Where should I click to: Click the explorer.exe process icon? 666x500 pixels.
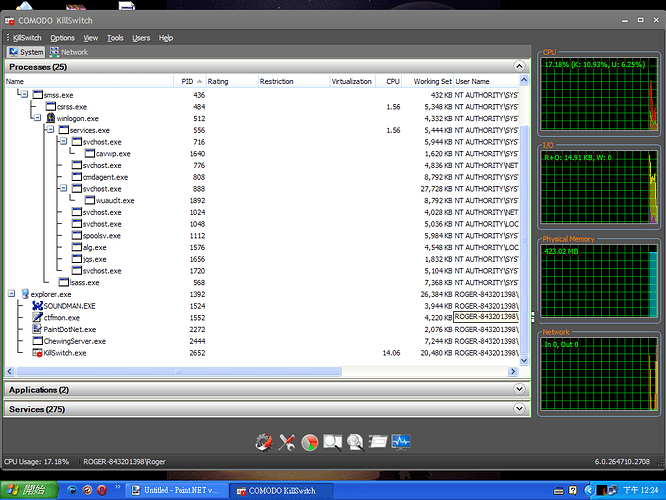25,294
